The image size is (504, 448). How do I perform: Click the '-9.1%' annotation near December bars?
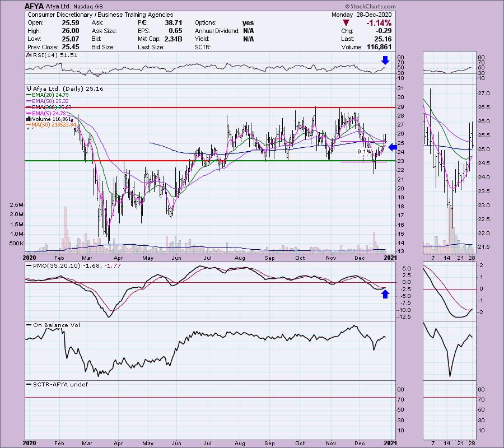click(363, 152)
